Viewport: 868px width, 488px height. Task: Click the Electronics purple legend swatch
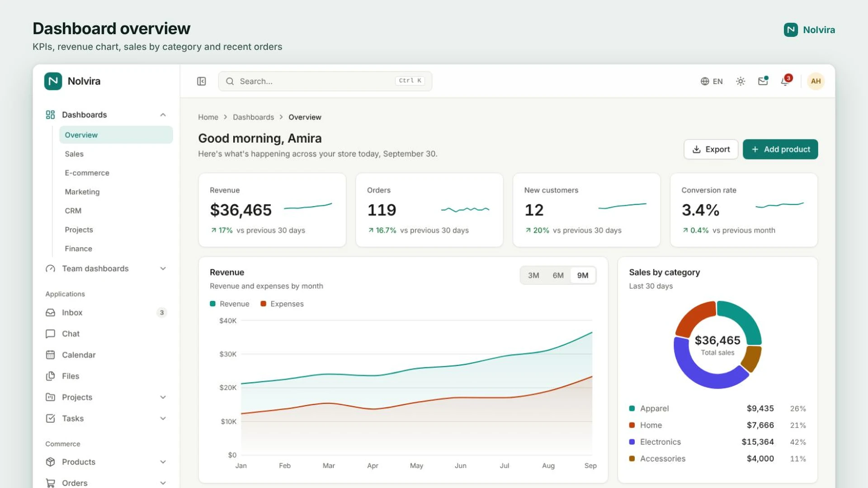coord(632,442)
